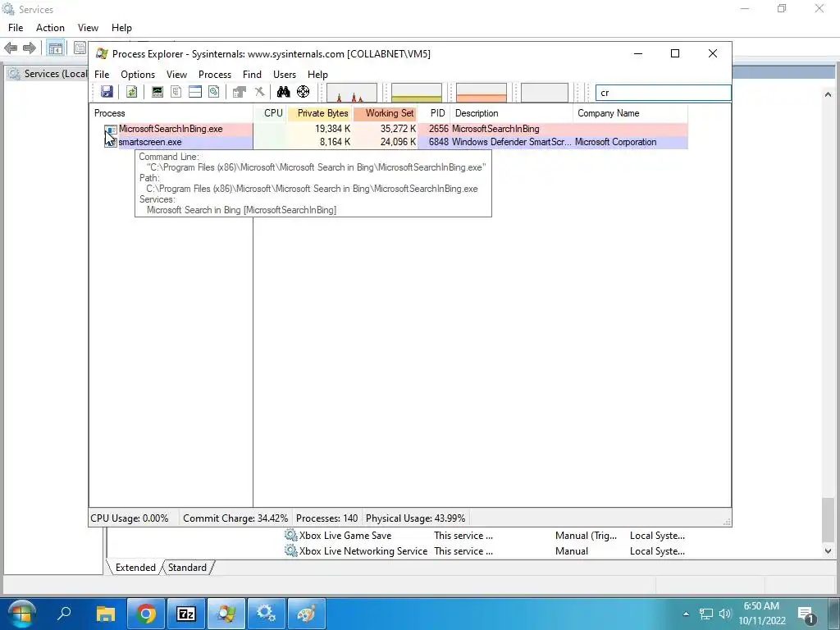Open the Users menu
The width and height of the screenshot is (840, 630).
pos(285,75)
